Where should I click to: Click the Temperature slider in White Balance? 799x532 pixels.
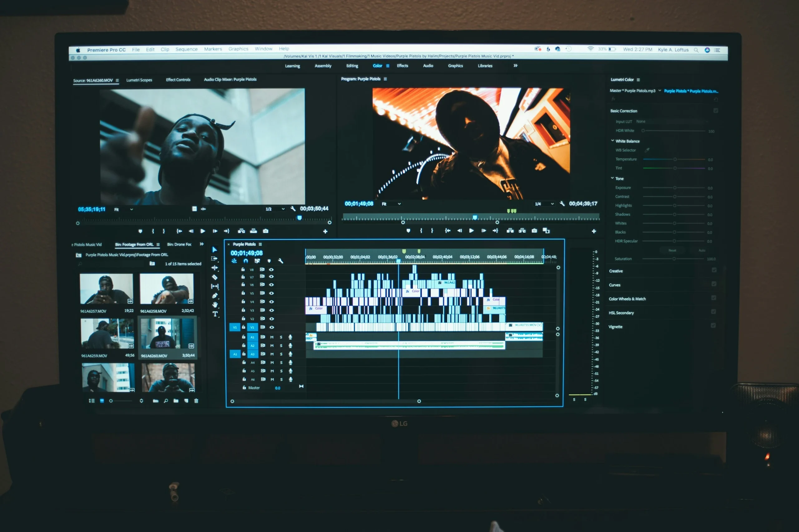point(675,160)
